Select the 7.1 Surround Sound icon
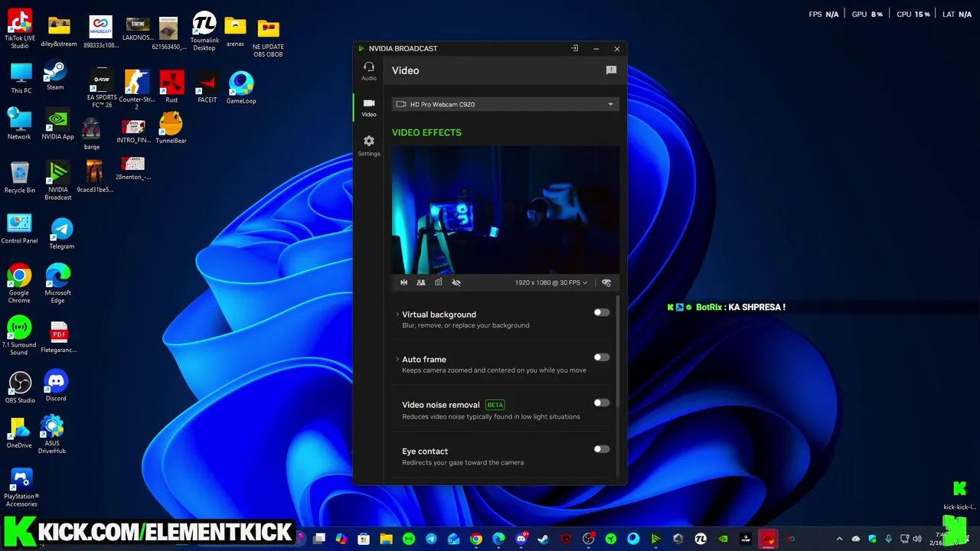Viewport: 980px width, 551px height. (19, 336)
